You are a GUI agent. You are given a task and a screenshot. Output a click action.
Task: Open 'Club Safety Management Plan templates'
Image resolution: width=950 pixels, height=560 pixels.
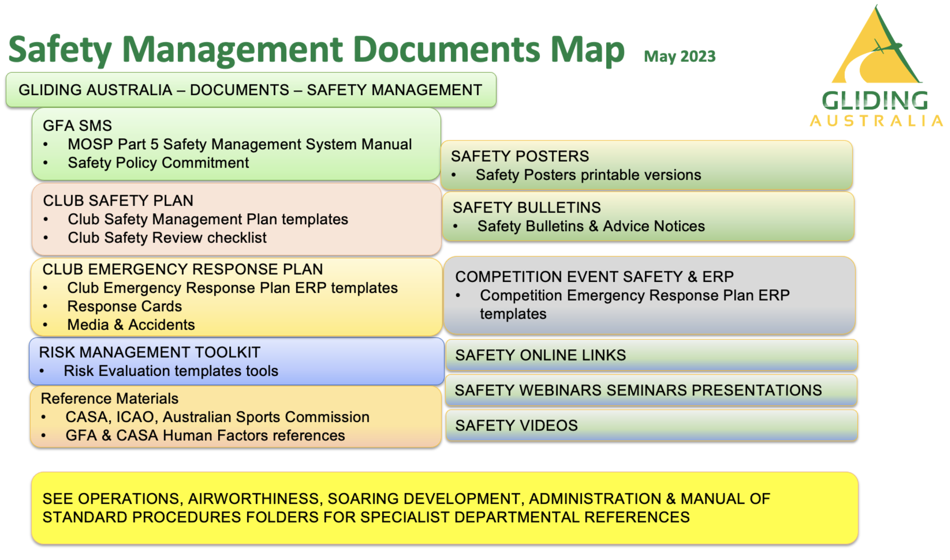point(208,219)
